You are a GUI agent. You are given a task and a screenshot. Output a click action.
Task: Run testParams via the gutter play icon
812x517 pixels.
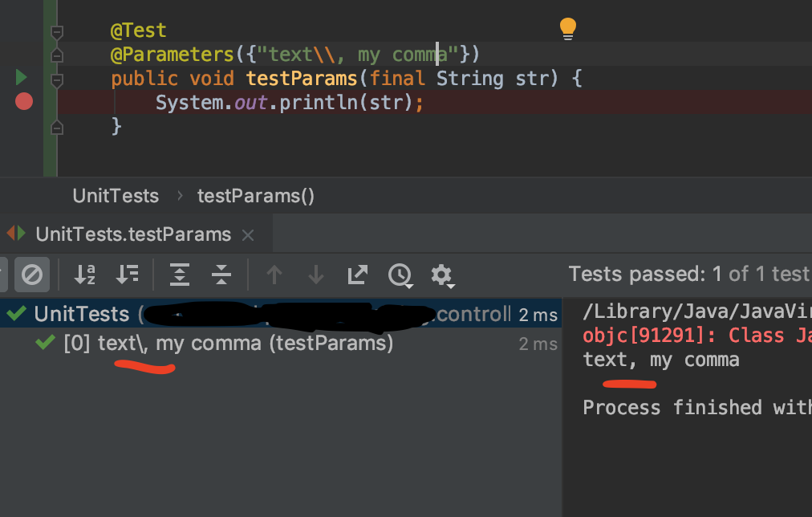point(20,78)
